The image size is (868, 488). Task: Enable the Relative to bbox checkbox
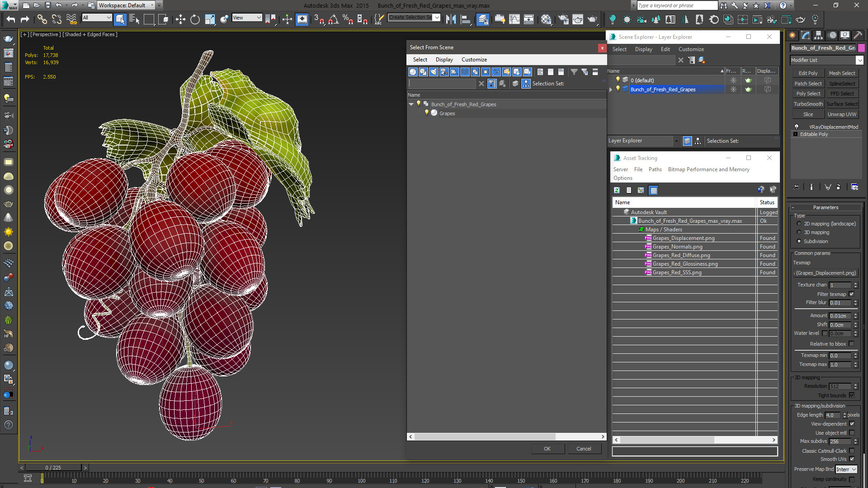[x=851, y=344]
